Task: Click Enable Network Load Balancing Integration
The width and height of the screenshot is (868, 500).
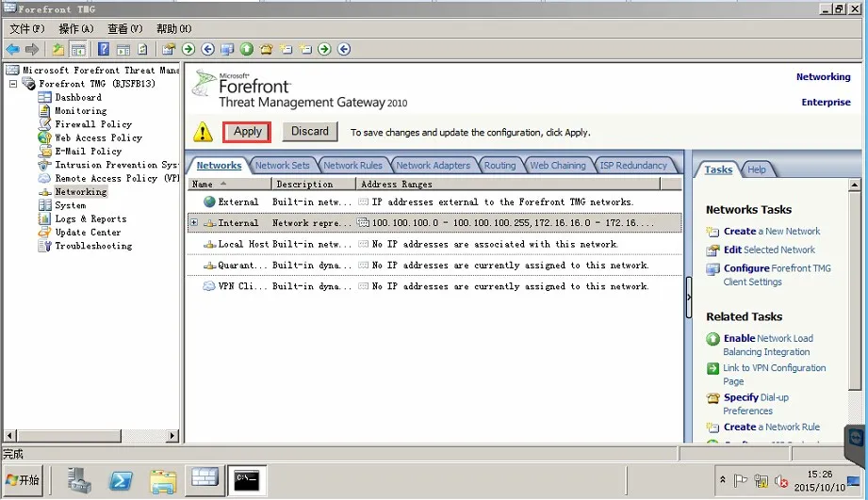Action: tap(768, 345)
